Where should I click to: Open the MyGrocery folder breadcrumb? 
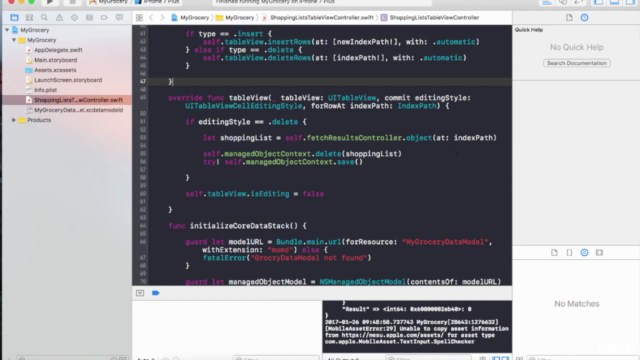(x=235, y=18)
